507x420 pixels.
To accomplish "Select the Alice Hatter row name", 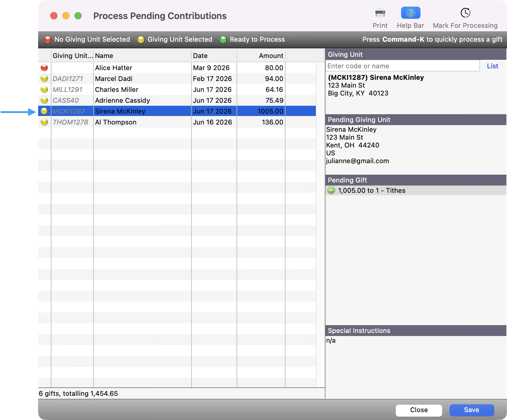I will (113, 68).
